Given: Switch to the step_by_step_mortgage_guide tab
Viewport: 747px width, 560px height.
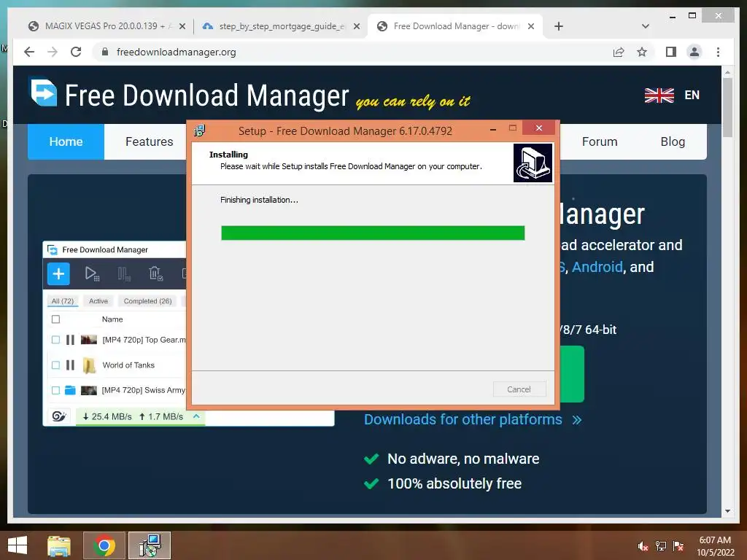Looking at the screenshot, I should click(279, 26).
